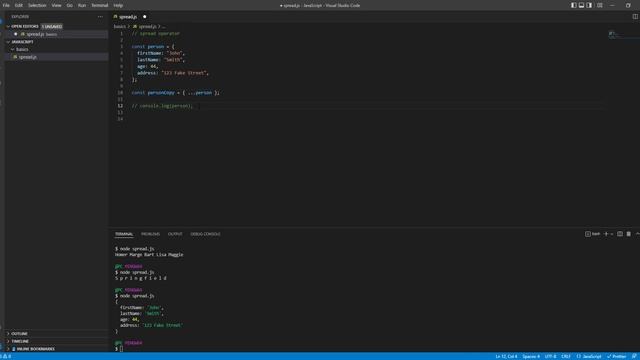Open the Go menu
This screenshot has width=640, height=360.
tap(69, 5)
